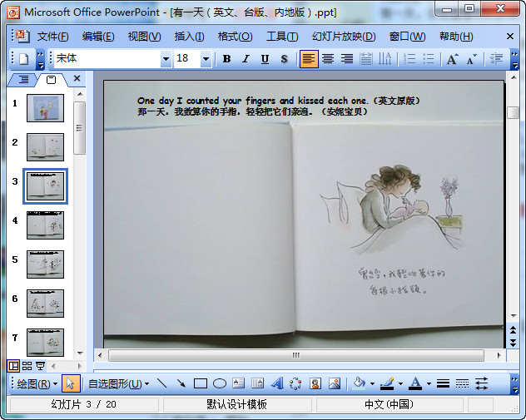This screenshot has width=526, height=420.
Task: Apply the font color A
Action: pos(415,383)
